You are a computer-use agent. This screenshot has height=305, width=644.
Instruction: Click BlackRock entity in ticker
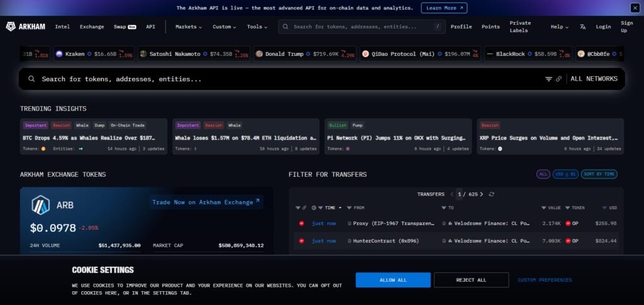[528, 54]
